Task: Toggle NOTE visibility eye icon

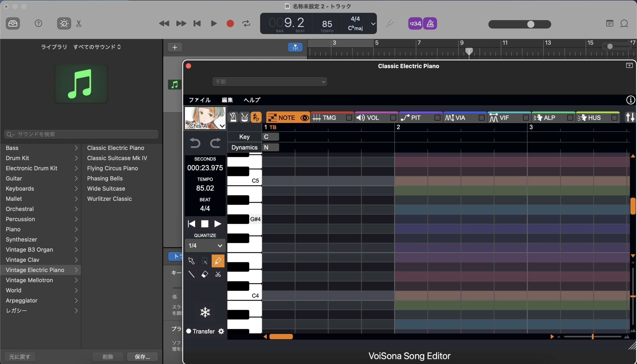Action: pos(305,118)
